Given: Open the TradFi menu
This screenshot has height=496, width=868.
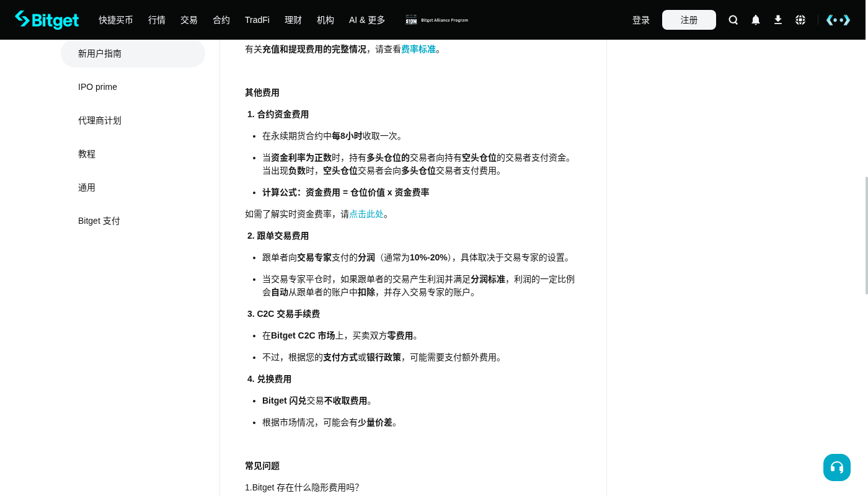Looking at the screenshot, I should pos(257,20).
